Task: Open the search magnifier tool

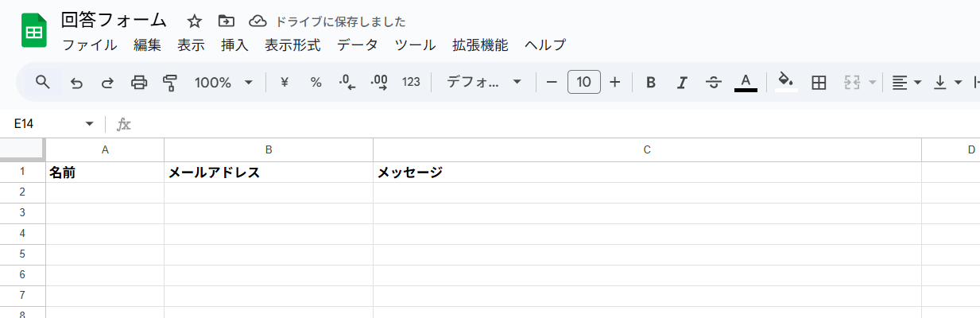Action: point(43,82)
